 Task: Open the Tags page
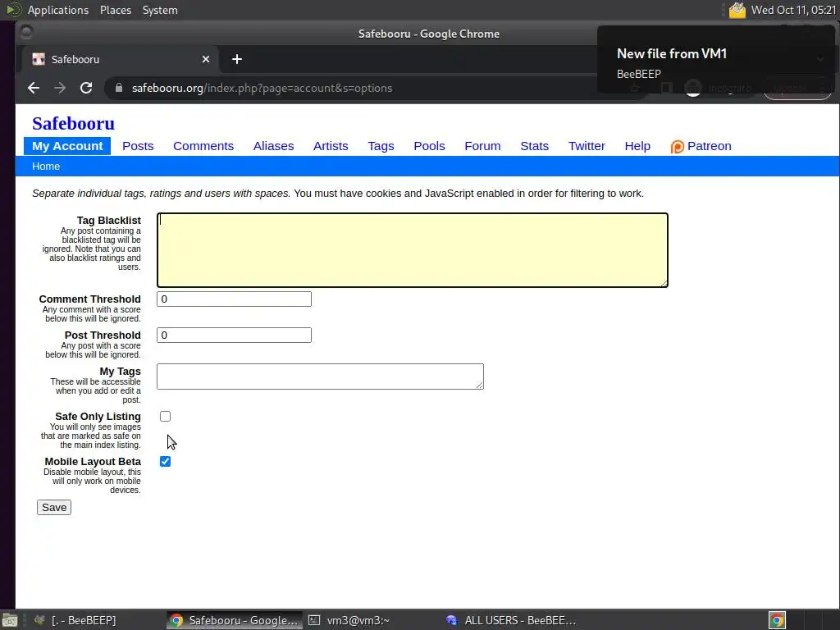point(381,146)
